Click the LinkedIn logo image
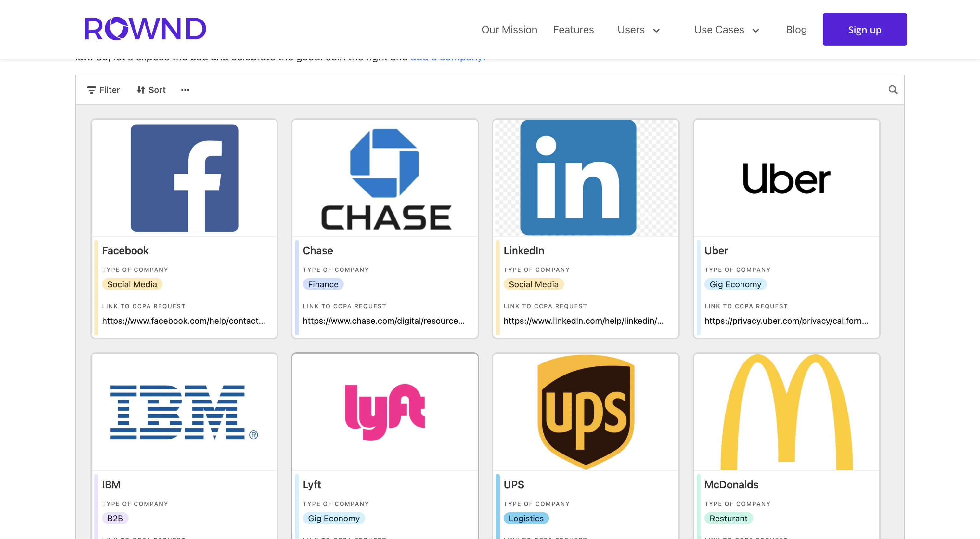This screenshot has height=539, width=980. [x=578, y=178]
